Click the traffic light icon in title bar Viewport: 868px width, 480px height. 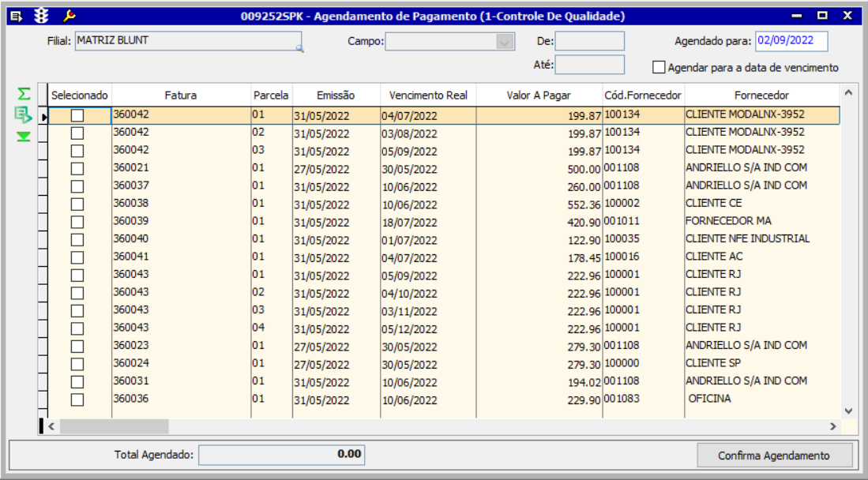click(x=42, y=16)
